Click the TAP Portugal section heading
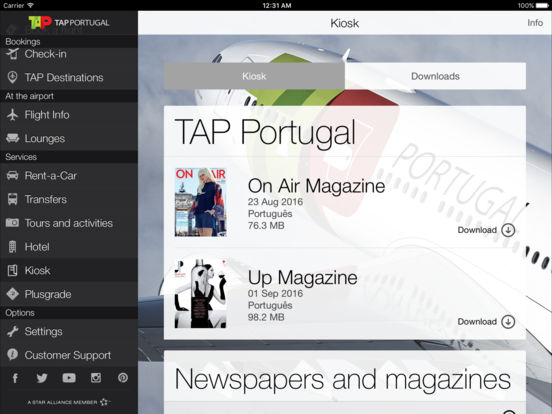 (264, 132)
